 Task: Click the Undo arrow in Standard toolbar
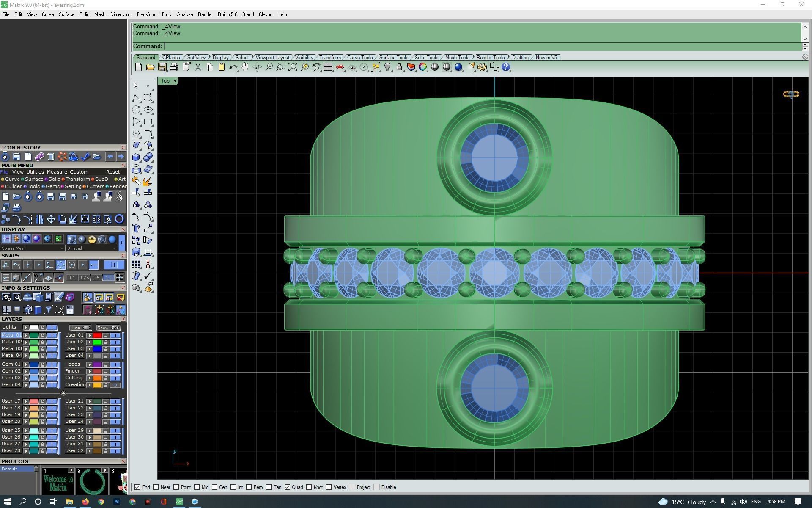pos(233,67)
